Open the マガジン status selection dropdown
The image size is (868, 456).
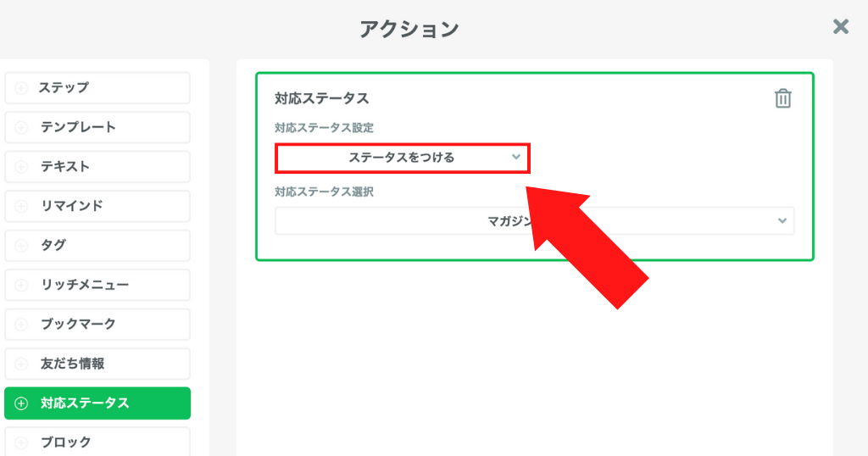tap(534, 221)
